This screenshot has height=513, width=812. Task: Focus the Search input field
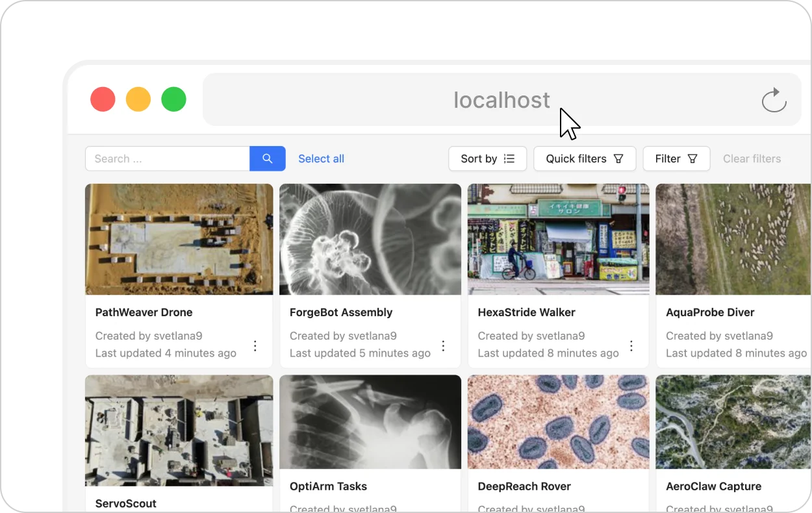tap(168, 158)
